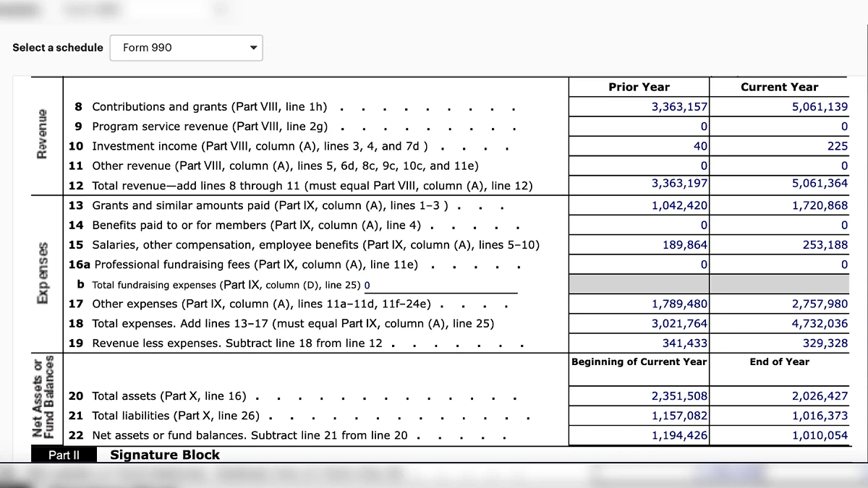Click end of year total assets 2,026,427
This screenshot has width=868, height=488.
[x=820, y=396]
